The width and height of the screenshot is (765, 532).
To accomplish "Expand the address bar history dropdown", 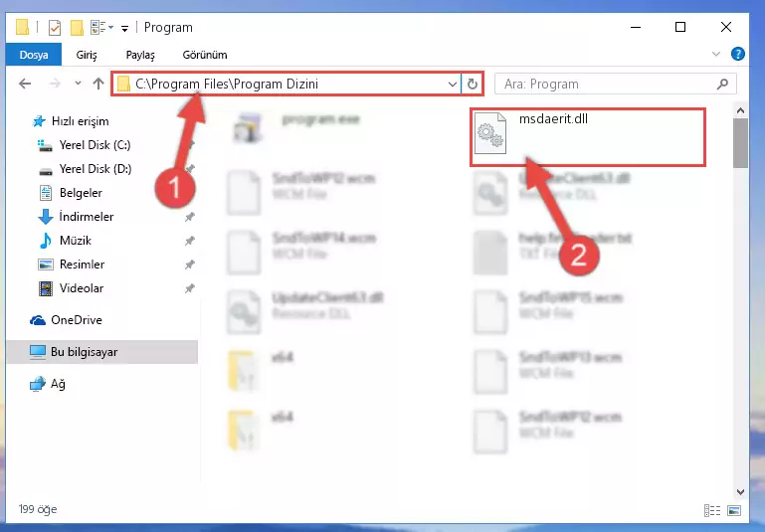I will point(453,85).
